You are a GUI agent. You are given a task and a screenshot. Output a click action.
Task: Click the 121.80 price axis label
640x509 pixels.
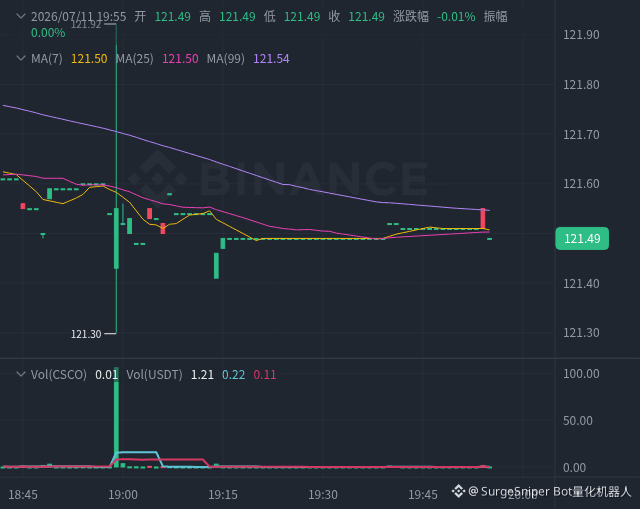coord(581,85)
